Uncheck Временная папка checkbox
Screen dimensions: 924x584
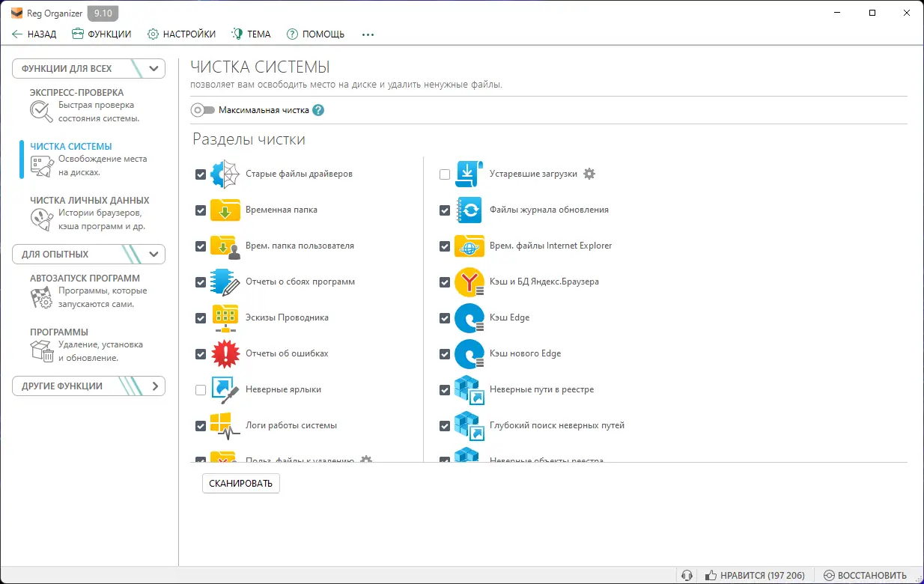tap(201, 210)
